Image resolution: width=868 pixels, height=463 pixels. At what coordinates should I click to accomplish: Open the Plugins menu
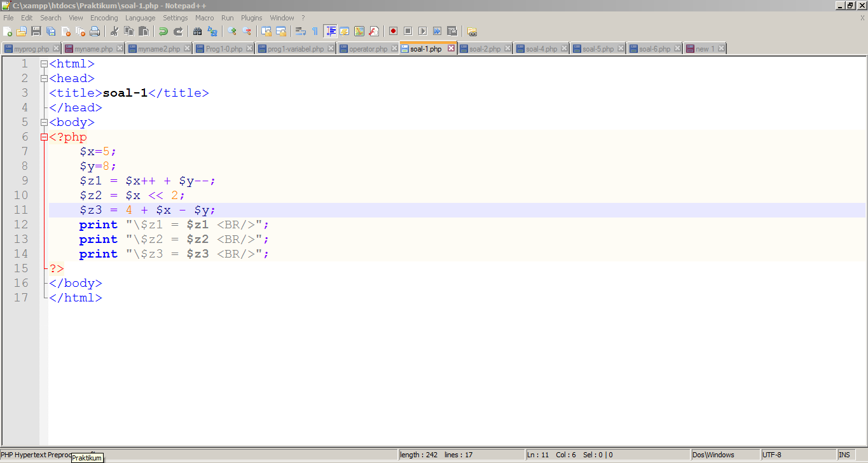pos(252,18)
